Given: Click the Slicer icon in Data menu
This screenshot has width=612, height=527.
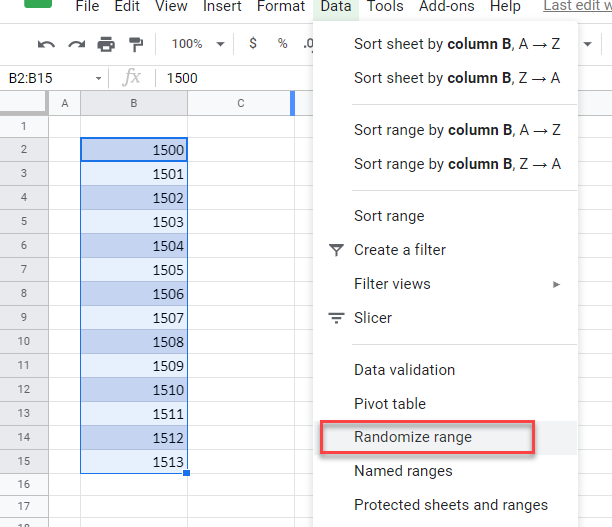Looking at the screenshot, I should (336, 318).
